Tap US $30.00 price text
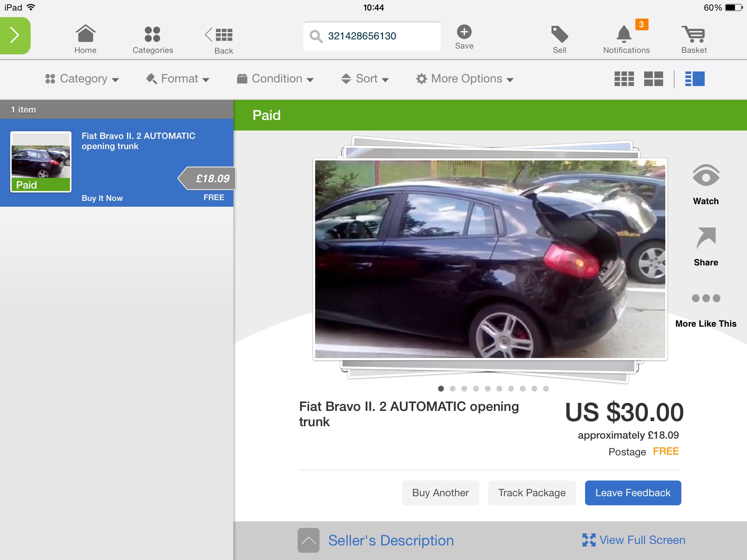Viewport: 747px width, 560px height. [624, 412]
